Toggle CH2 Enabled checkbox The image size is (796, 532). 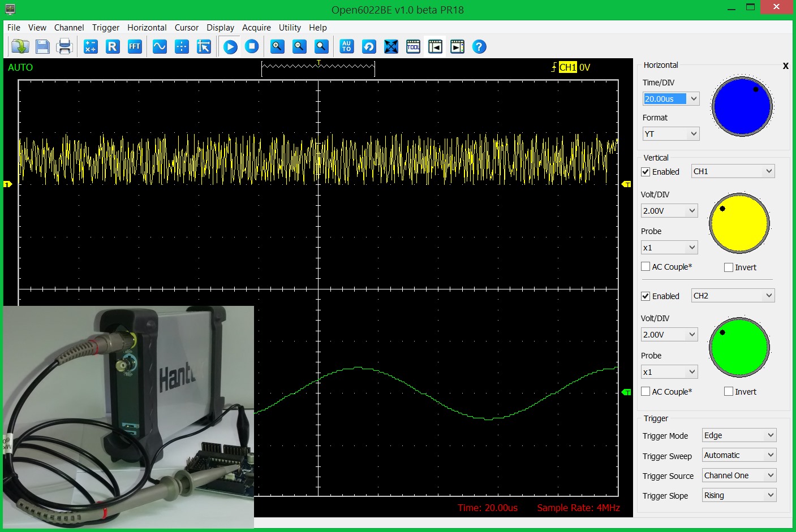click(646, 296)
